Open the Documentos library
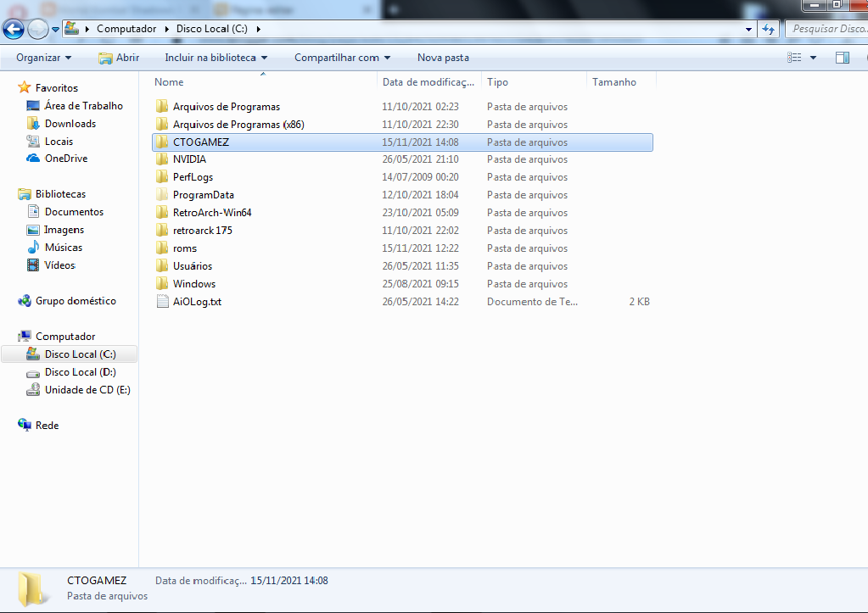The height and width of the screenshot is (613, 868). coord(74,211)
